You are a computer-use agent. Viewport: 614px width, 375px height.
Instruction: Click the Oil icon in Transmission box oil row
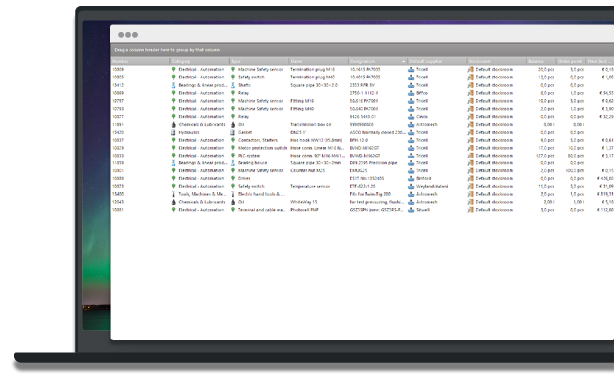tap(233, 124)
